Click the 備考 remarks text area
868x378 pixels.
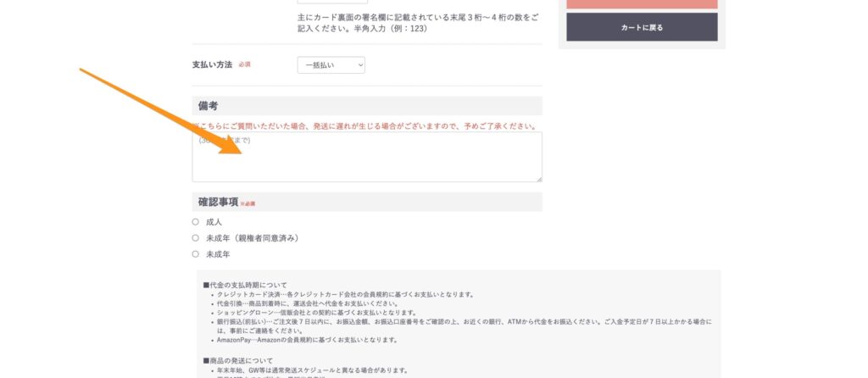(x=367, y=157)
